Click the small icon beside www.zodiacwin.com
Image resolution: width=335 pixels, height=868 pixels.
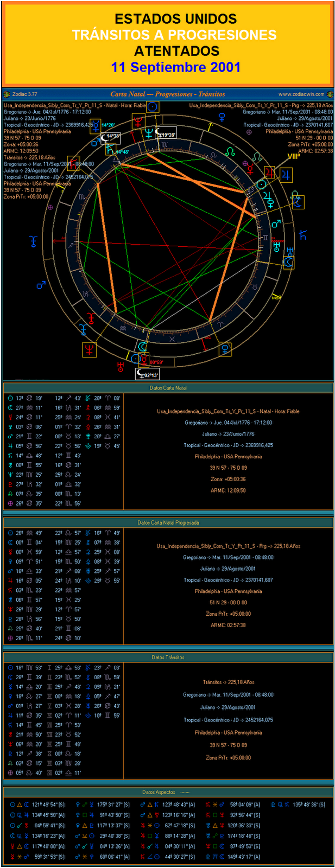click(329, 94)
